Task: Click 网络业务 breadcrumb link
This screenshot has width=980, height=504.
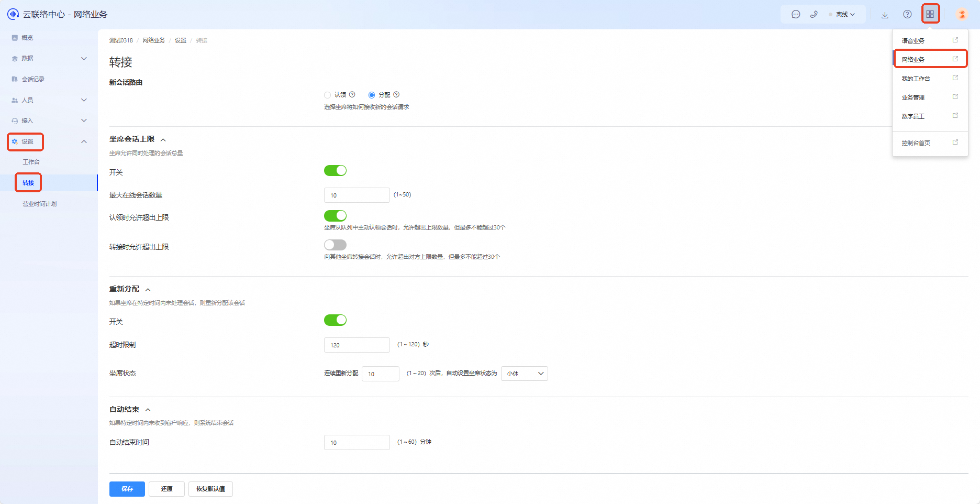Action: [x=154, y=40]
